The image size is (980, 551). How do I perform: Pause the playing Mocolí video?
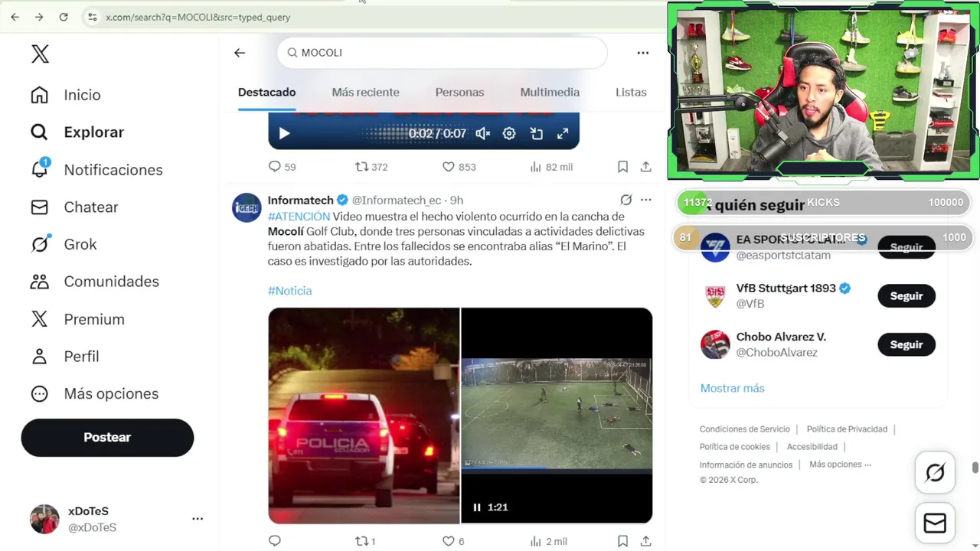pos(477,507)
